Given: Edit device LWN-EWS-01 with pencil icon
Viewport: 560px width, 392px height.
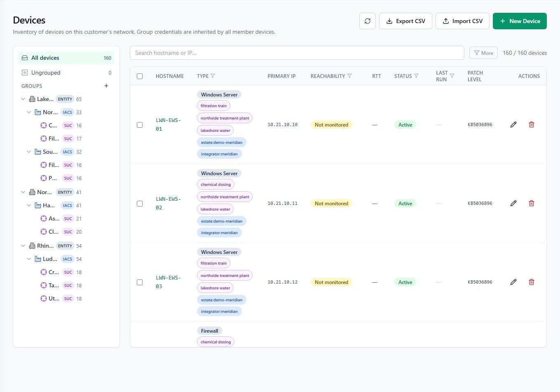Looking at the screenshot, I should [x=513, y=124].
